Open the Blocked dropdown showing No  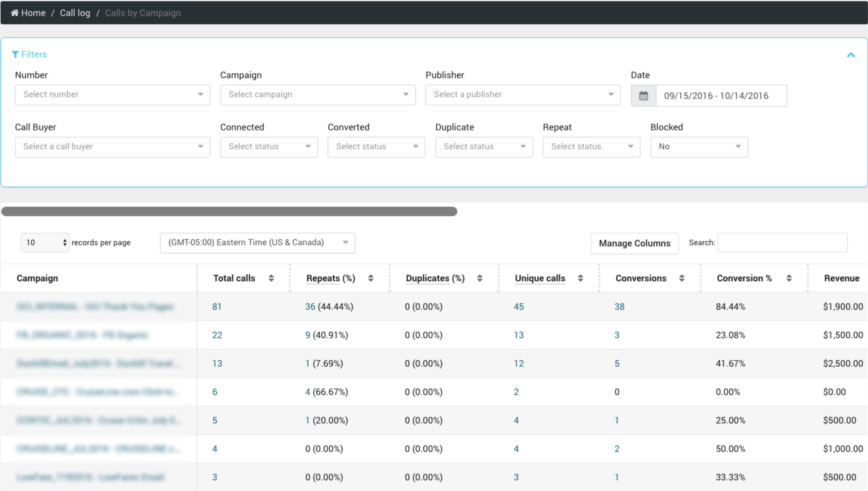699,147
